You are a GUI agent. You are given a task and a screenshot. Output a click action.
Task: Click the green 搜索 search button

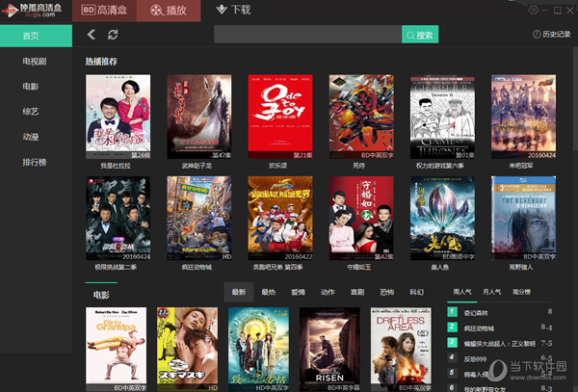coord(420,35)
